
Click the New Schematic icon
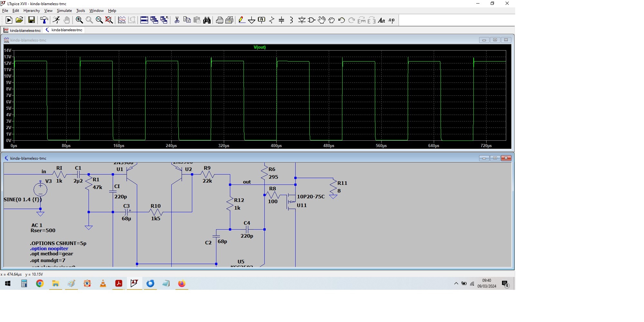tap(9, 20)
